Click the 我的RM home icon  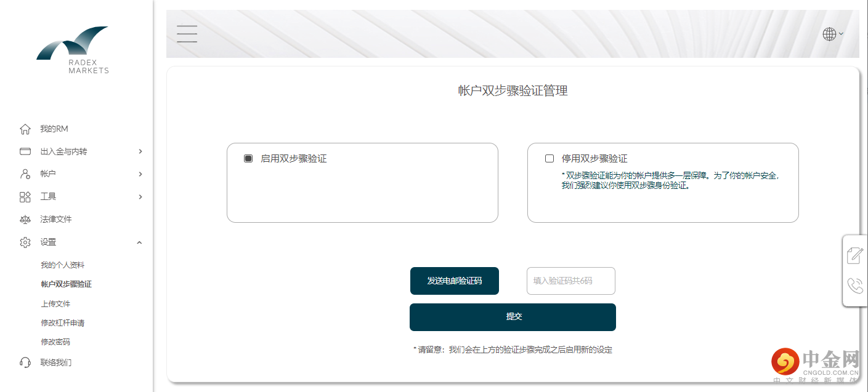pyautogui.click(x=25, y=129)
